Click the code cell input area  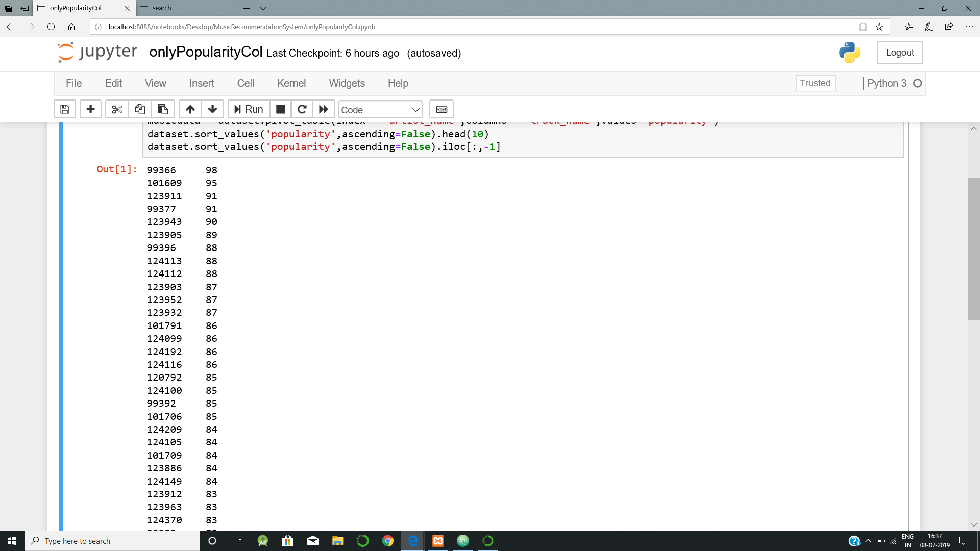[x=523, y=140]
